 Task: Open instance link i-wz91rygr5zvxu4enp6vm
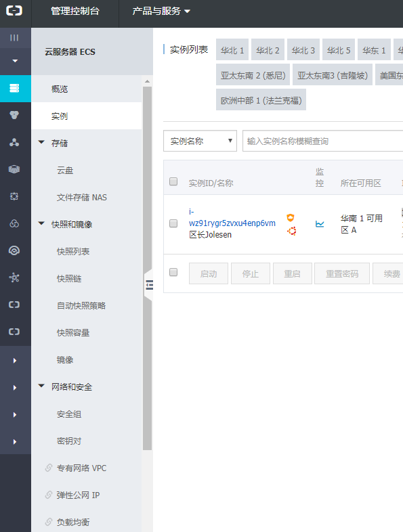click(232, 217)
